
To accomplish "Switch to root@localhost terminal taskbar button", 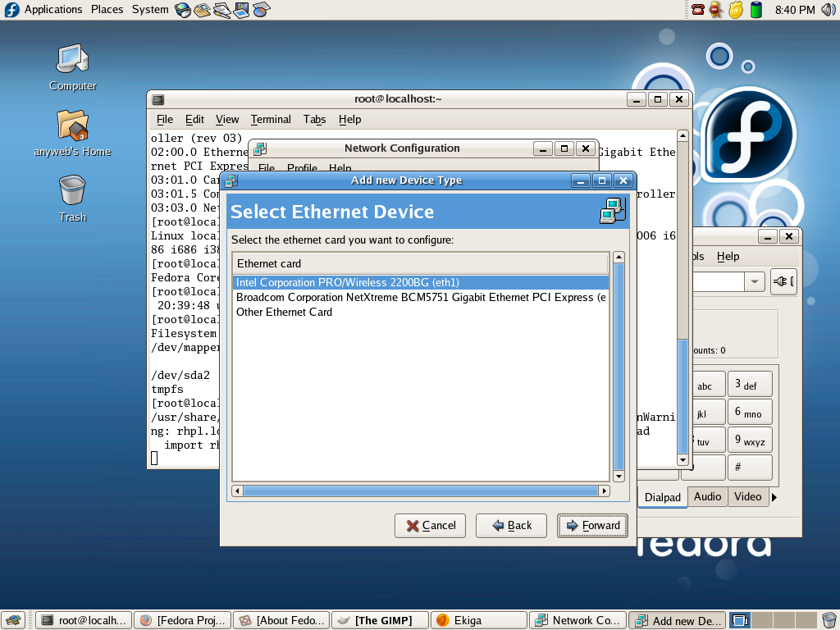I will 84,620.
